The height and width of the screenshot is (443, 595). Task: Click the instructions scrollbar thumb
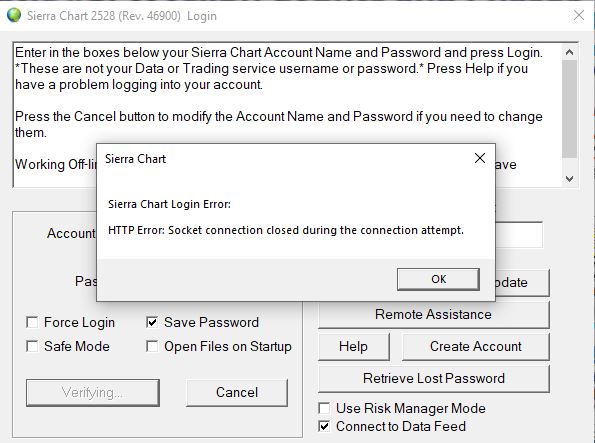click(x=569, y=109)
